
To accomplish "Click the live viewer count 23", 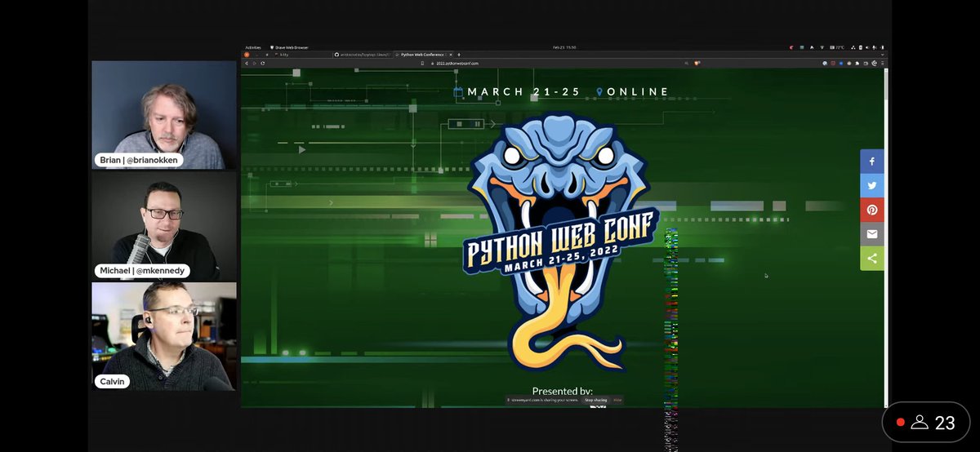I will (945, 423).
